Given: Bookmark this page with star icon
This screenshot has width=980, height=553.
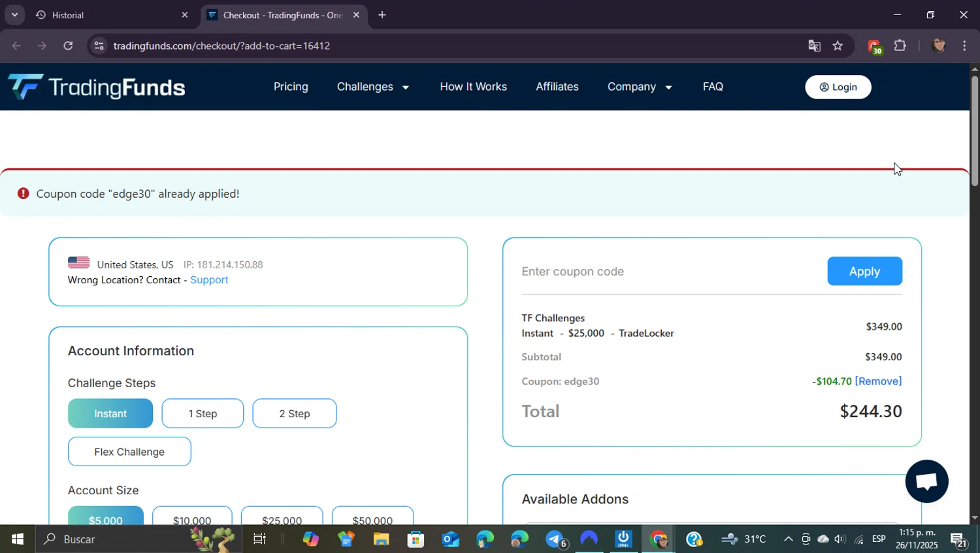Looking at the screenshot, I should coord(838,46).
